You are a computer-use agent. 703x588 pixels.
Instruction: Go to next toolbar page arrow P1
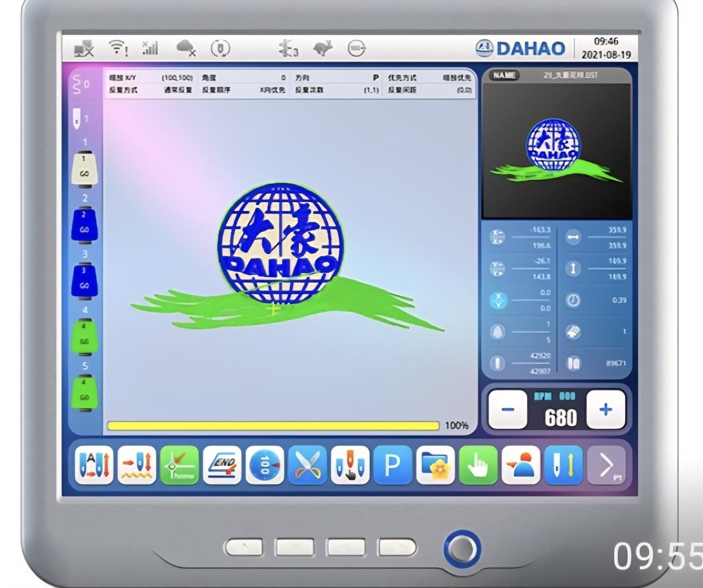click(x=606, y=466)
